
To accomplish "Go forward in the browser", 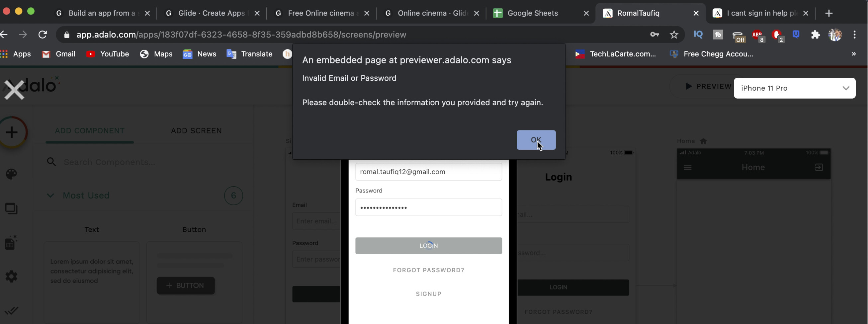I will pyautogui.click(x=23, y=34).
